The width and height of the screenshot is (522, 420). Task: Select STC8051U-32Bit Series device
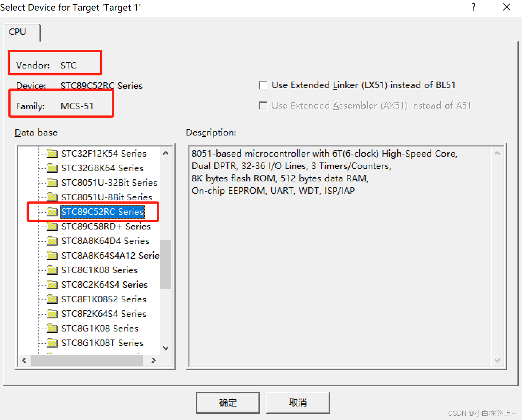click(109, 182)
